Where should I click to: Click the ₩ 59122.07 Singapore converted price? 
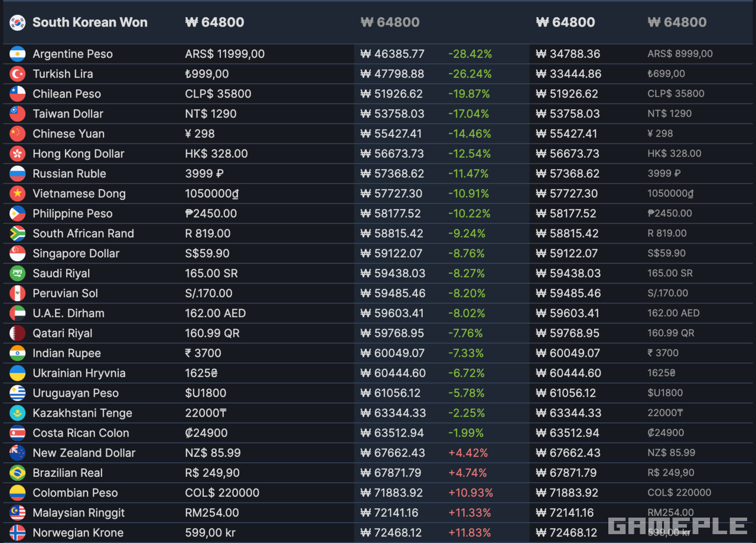[x=392, y=253]
